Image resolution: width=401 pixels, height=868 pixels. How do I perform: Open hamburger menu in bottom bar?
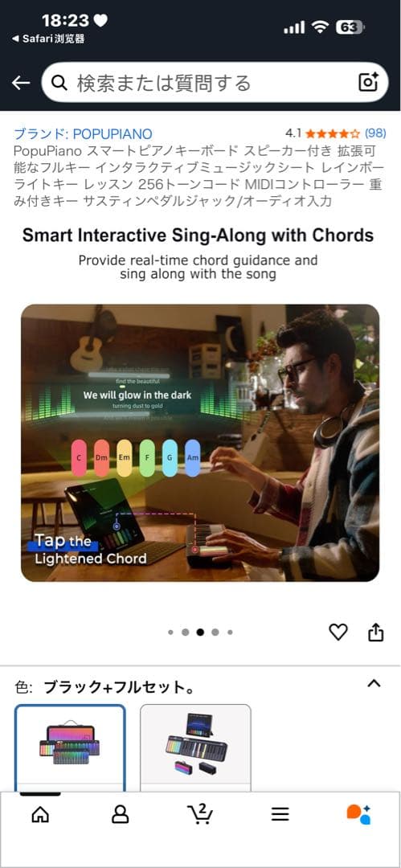(x=280, y=813)
